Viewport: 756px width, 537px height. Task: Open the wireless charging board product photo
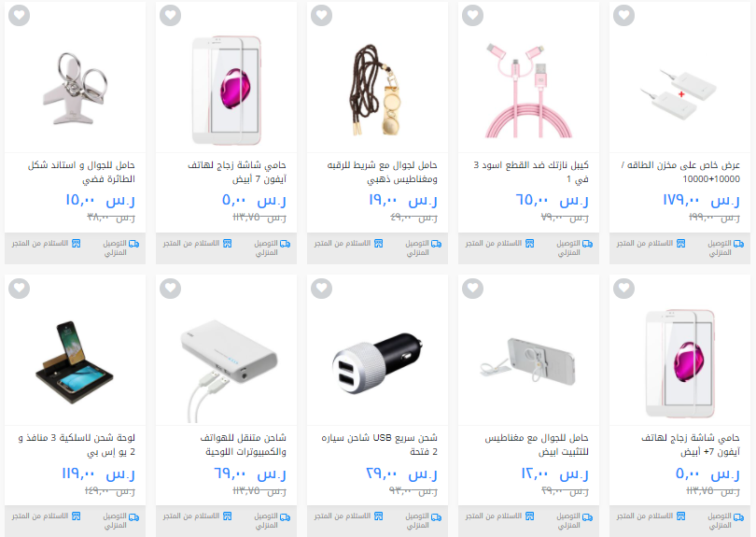(x=75, y=361)
